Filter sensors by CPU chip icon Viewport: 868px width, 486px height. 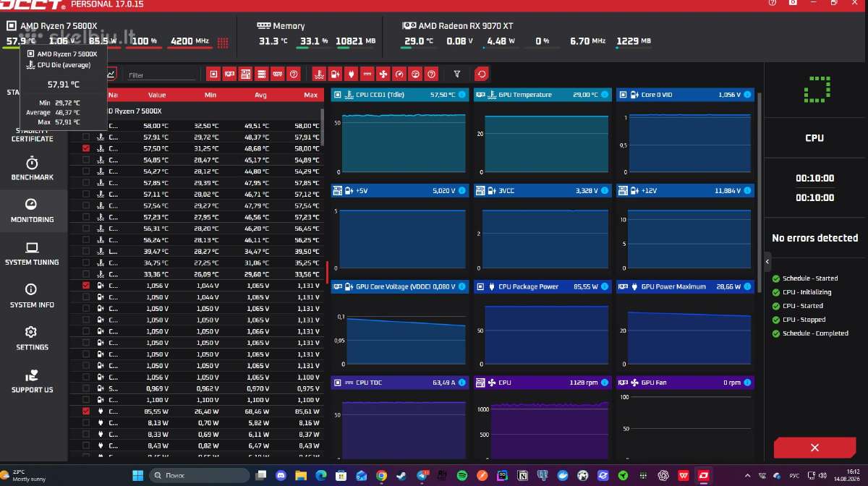point(213,74)
